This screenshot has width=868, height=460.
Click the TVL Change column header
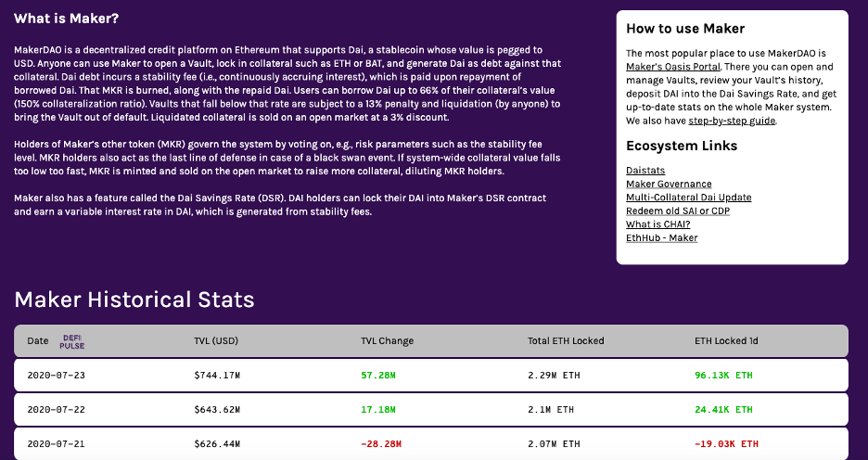pos(387,341)
